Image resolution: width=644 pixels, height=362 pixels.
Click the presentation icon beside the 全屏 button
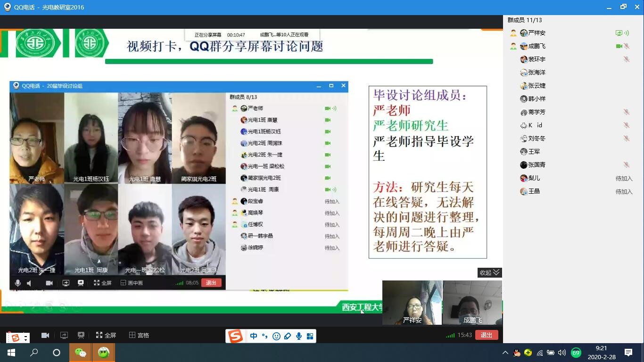click(81, 335)
